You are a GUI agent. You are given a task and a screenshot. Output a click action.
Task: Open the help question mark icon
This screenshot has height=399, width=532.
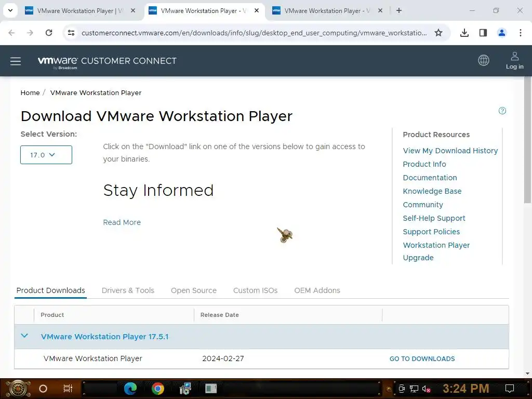(502, 111)
